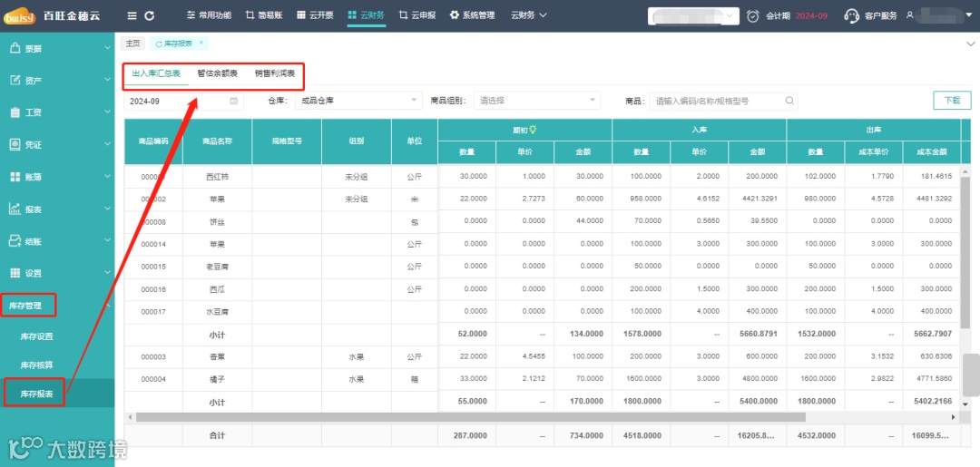Switch to 出入库汇总表 tab
The image size is (980, 467).
[156, 73]
